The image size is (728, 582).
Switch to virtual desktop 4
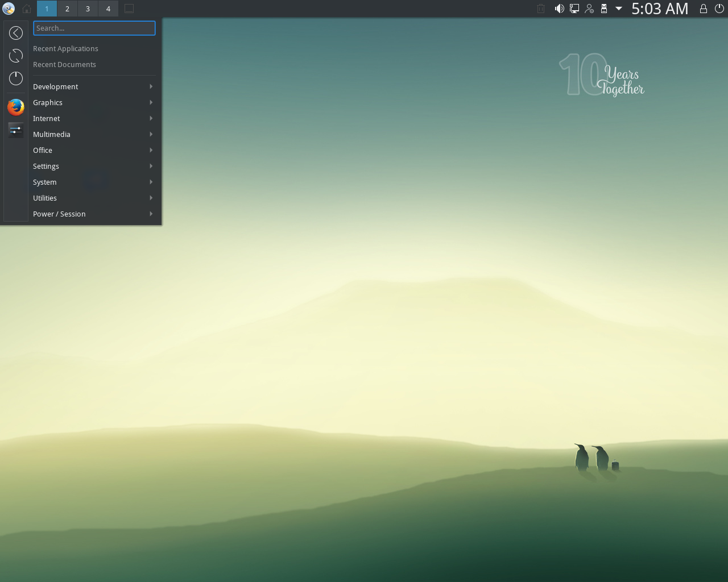pyautogui.click(x=108, y=9)
